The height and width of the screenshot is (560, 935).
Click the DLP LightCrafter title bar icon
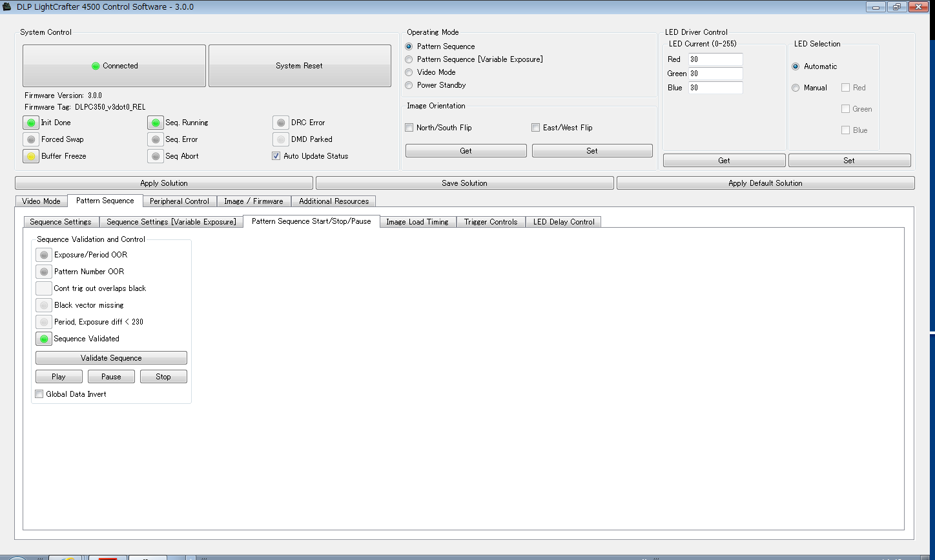pyautogui.click(x=8, y=7)
